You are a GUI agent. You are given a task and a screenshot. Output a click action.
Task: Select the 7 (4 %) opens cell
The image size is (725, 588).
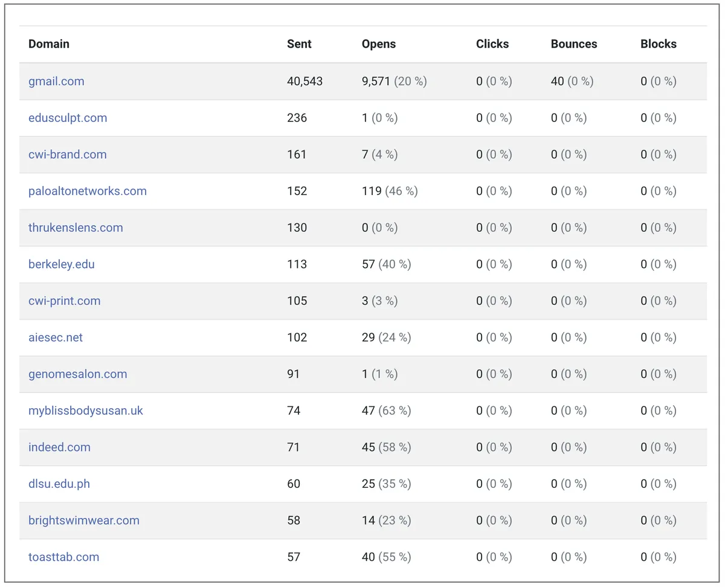pos(380,155)
